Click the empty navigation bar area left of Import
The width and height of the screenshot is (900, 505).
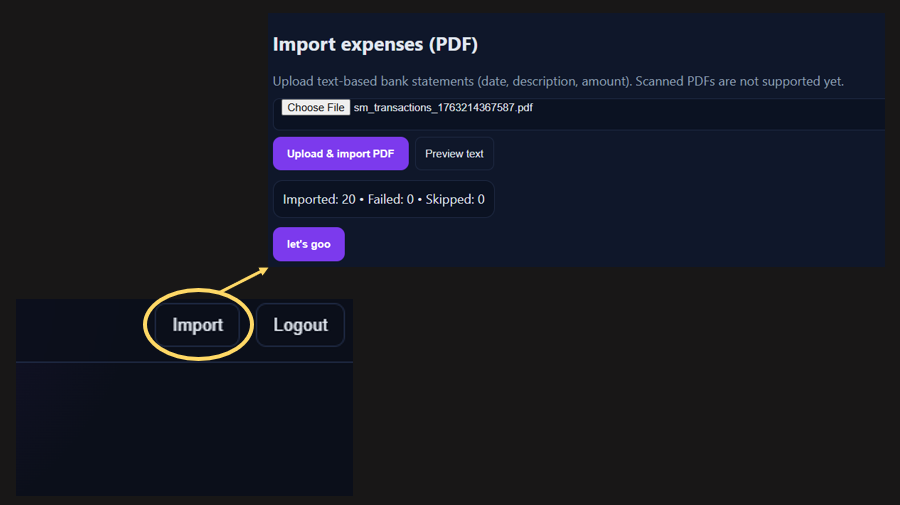80,327
